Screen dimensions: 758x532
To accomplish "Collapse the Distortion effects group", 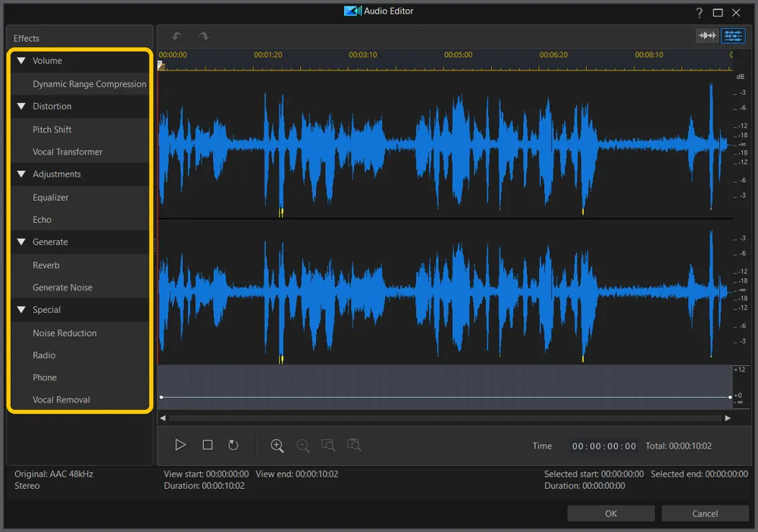I will [21, 106].
